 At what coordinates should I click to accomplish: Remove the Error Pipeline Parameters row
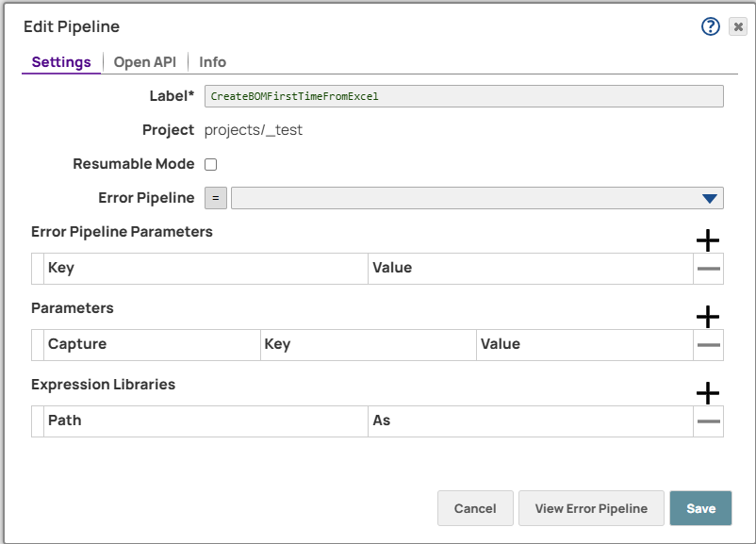[x=708, y=269]
